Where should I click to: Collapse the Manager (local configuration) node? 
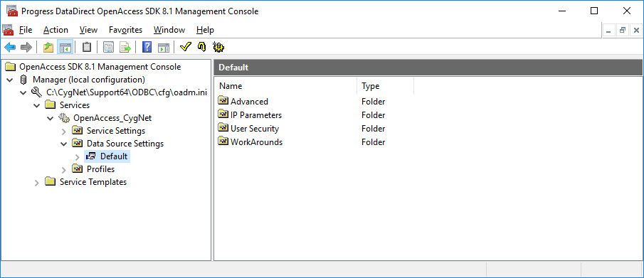pyautogui.click(x=10, y=80)
